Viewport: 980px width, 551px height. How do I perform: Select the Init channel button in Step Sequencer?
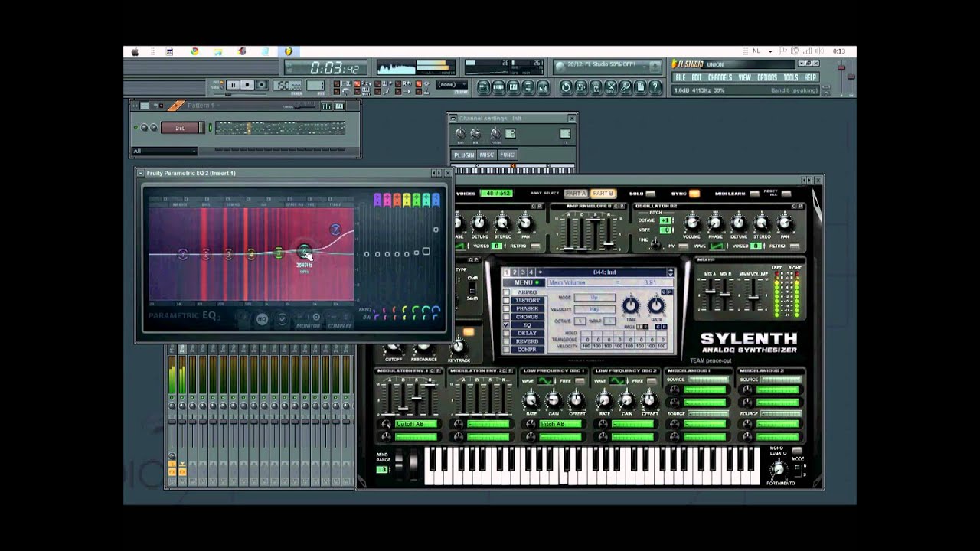point(180,128)
